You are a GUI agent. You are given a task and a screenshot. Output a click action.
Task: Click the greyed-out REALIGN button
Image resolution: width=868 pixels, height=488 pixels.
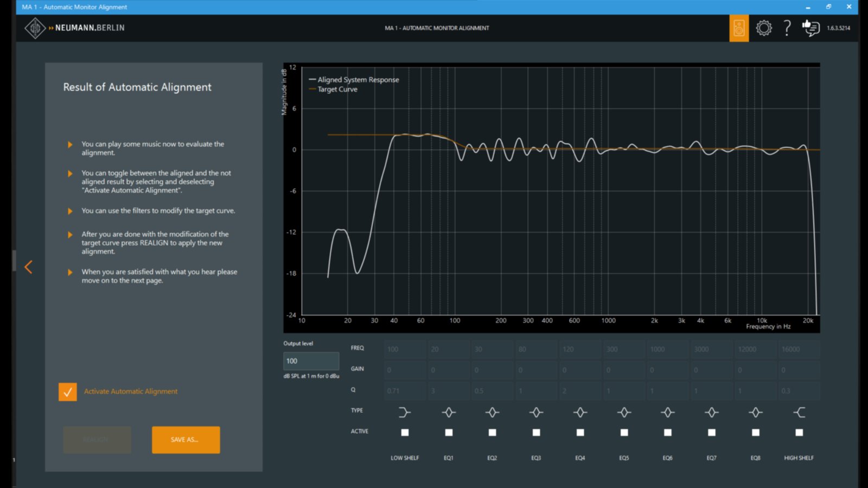(x=97, y=440)
